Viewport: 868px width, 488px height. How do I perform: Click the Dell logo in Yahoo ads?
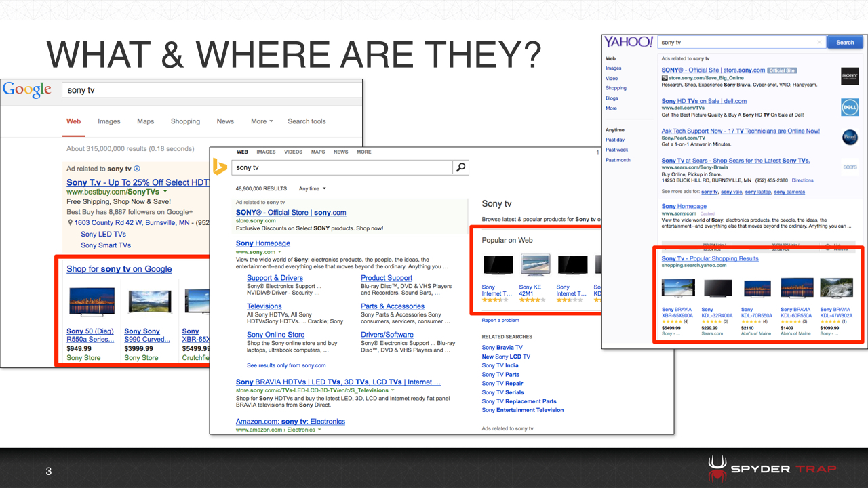point(850,107)
